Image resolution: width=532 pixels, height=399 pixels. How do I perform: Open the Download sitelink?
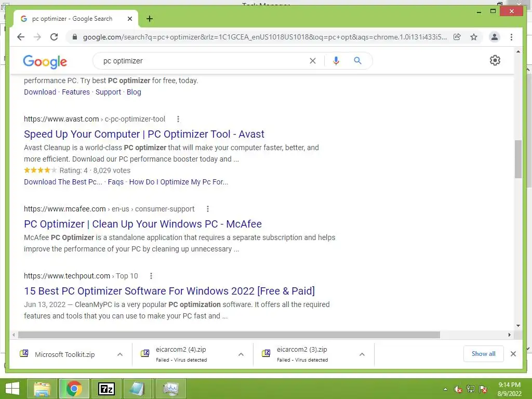click(40, 92)
